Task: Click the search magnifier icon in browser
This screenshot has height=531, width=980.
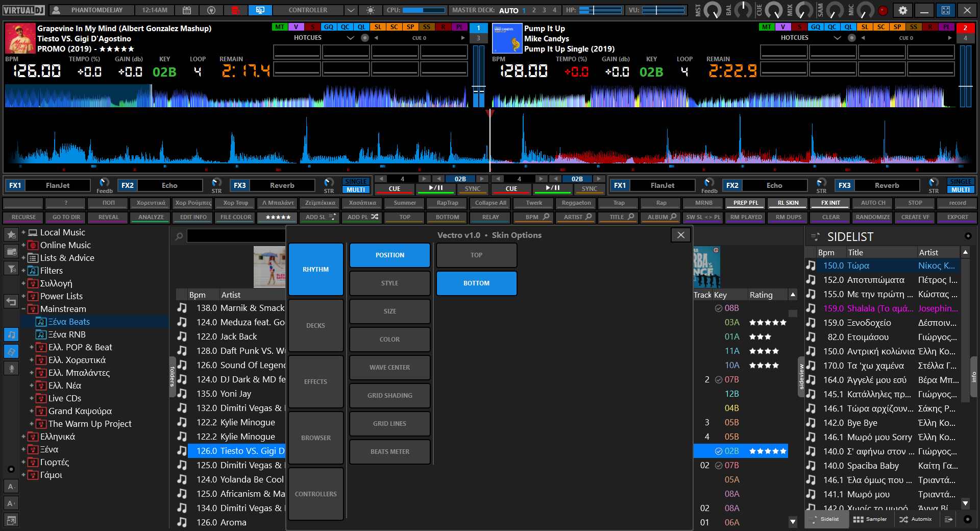Action: click(x=179, y=236)
